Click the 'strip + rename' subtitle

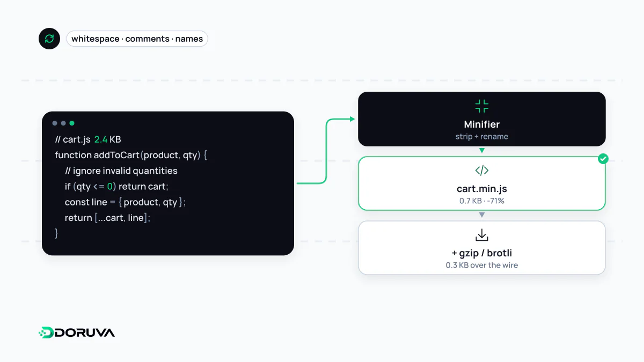(x=482, y=136)
